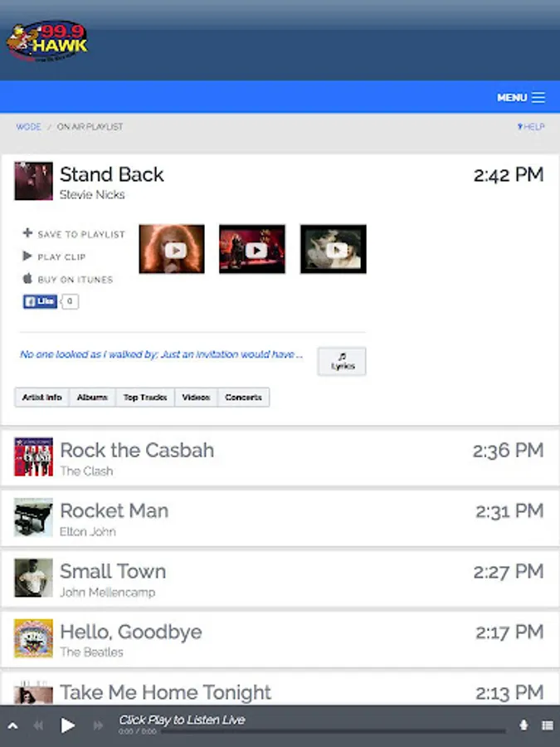Open the Concerts tab
Image resolution: width=560 pixels, height=747 pixels.
243,398
